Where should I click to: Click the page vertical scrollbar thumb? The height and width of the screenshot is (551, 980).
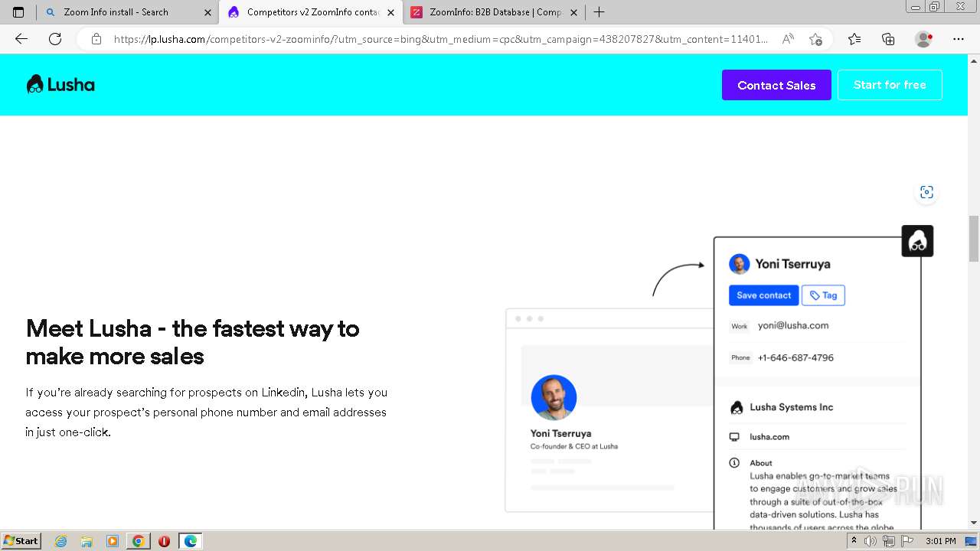coord(974,240)
